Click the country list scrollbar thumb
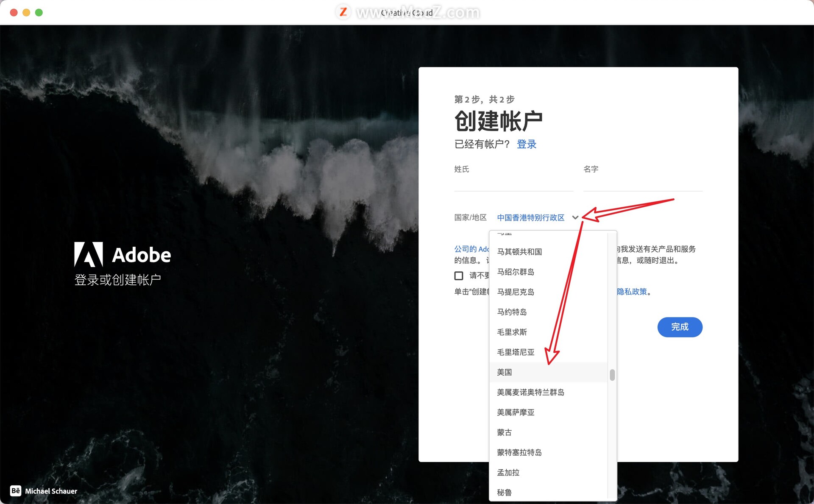 (x=612, y=375)
